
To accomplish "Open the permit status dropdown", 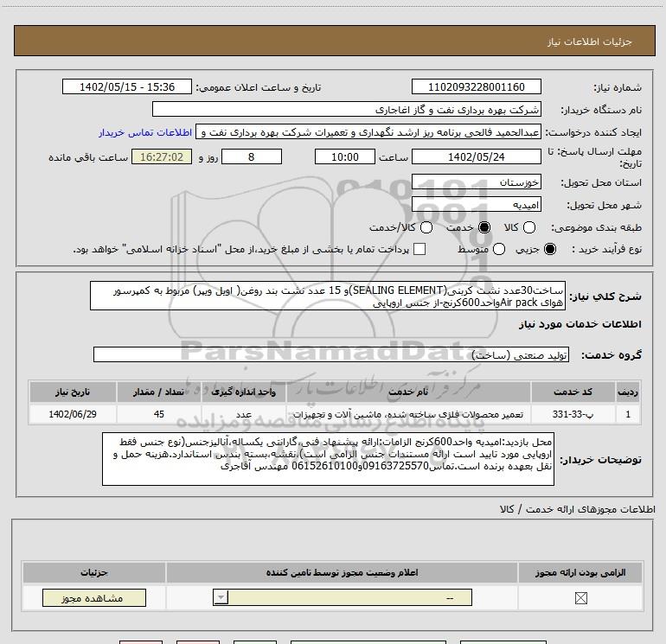I will click(343, 597).
